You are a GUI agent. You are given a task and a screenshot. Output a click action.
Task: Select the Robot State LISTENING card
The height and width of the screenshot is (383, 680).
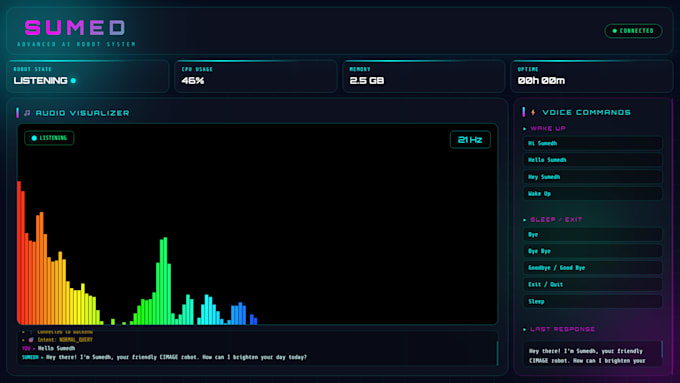point(88,76)
